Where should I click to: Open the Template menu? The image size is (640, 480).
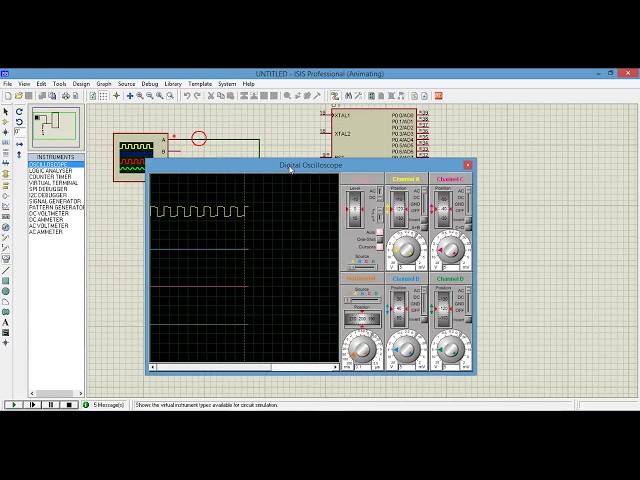click(x=200, y=84)
